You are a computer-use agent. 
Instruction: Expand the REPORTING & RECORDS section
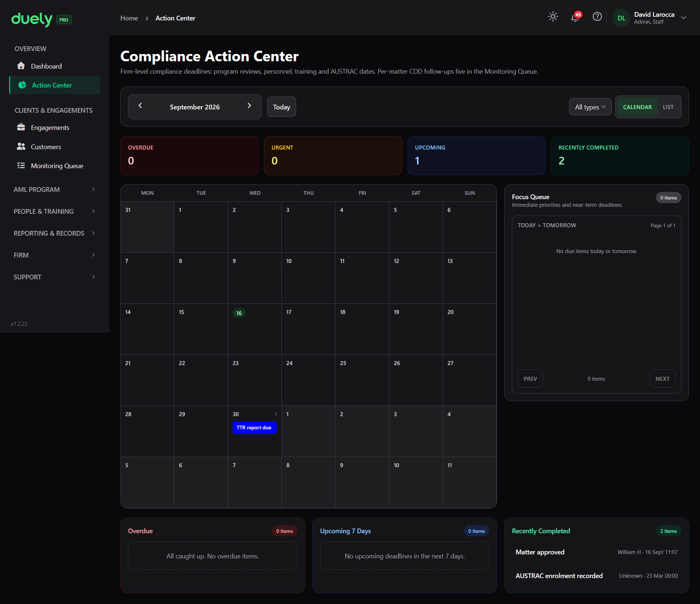click(x=55, y=233)
